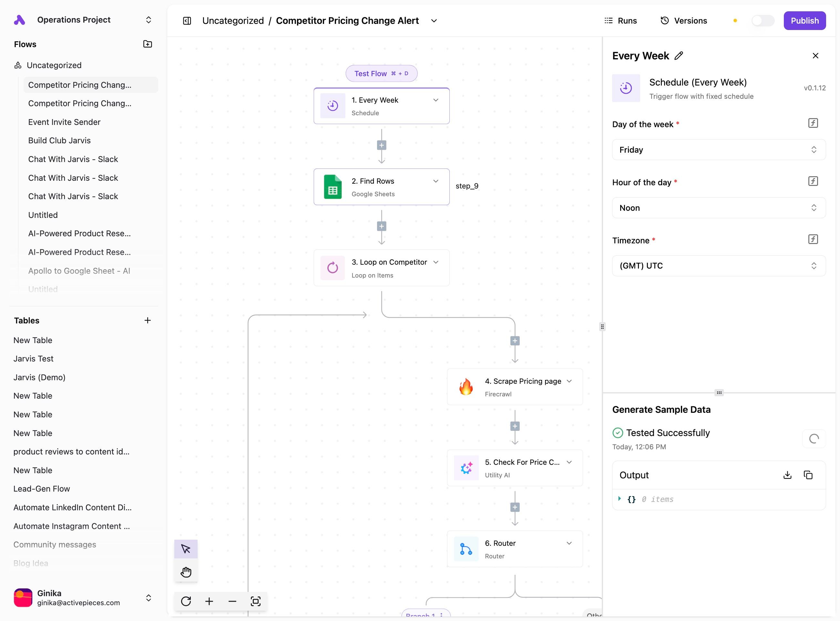
Task: Toggle dynamic value for Day of the week
Action: coord(813,123)
